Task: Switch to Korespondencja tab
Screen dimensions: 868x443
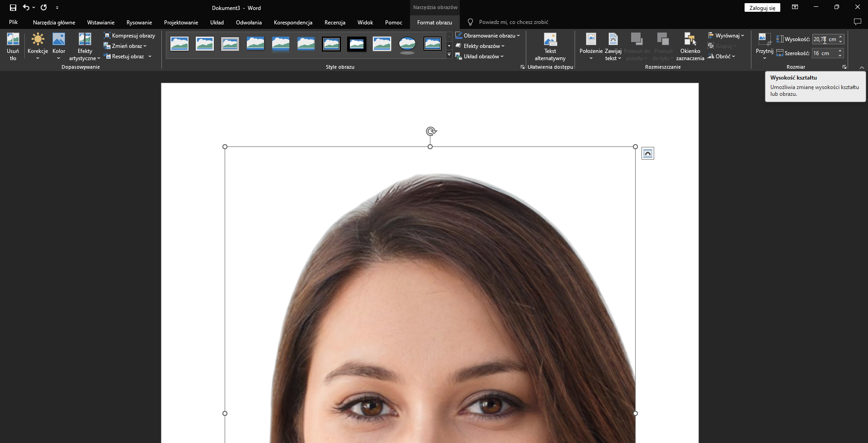Action: coord(293,22)
